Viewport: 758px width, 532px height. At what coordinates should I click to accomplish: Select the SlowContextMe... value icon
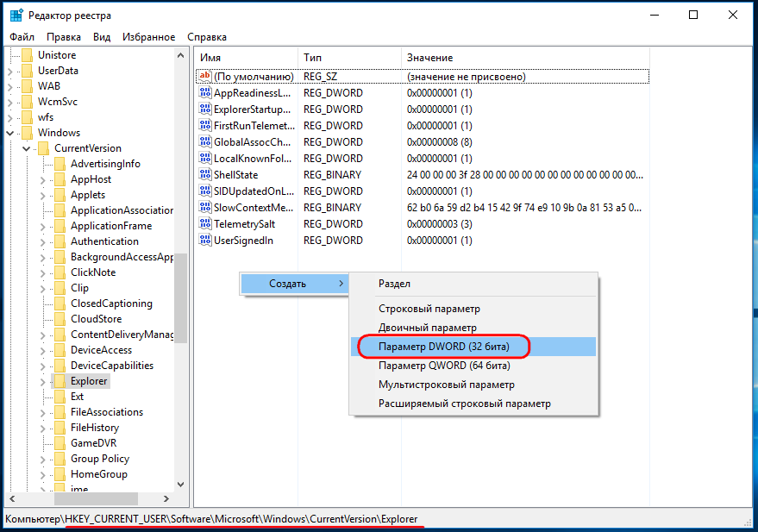click(205, 208)
